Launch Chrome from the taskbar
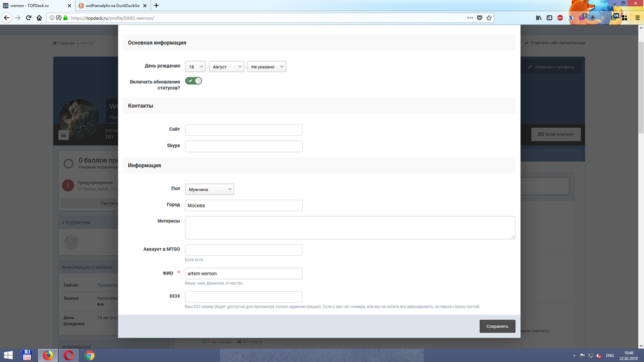The width and height of the screenshot is (644, 362). [90, 355]
